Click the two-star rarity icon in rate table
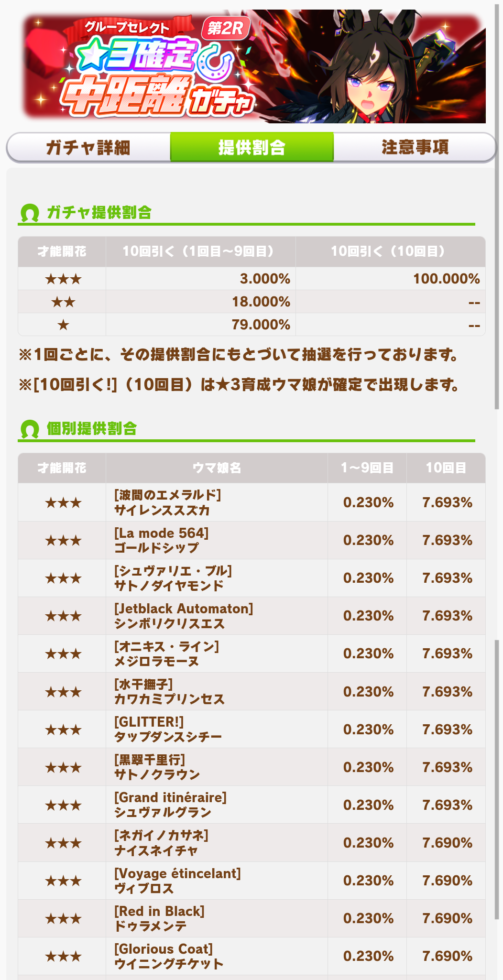Viewport: 503px width, 980px height. click(63, 302)
